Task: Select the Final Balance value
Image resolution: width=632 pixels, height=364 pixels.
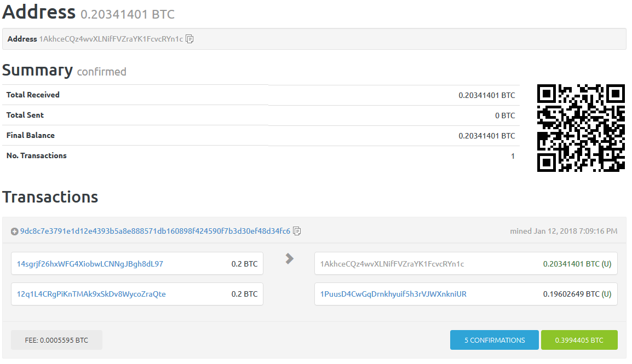Action: click(486, 136)
